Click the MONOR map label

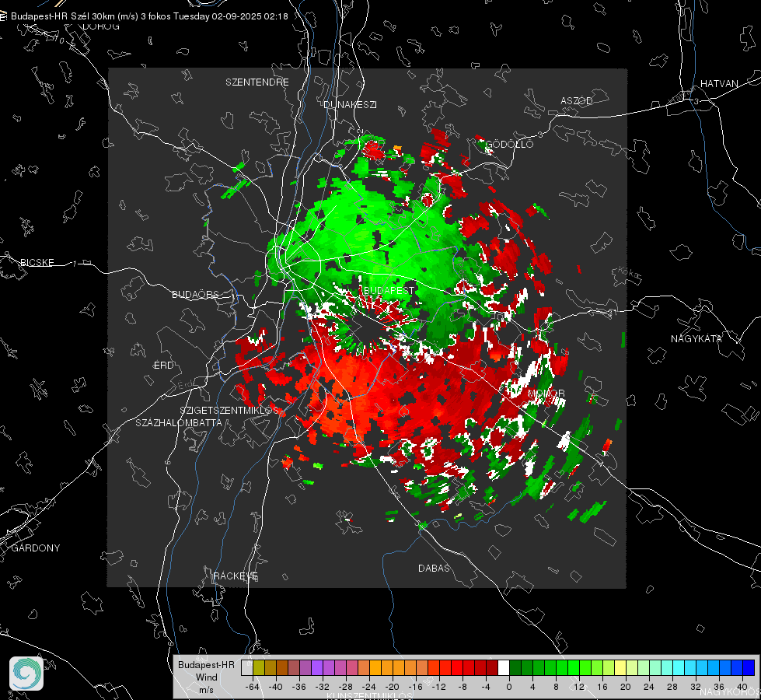point(546,393)
